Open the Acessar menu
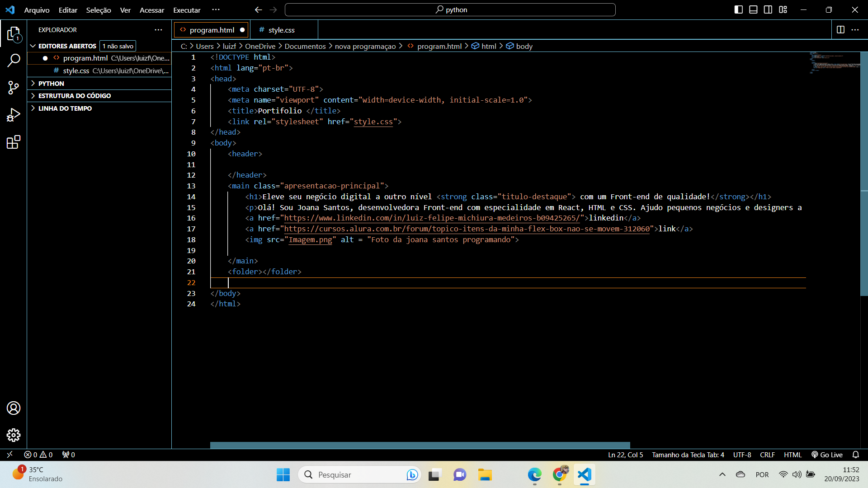The height and width of the screenshot is (488, 868). (152, 10)
